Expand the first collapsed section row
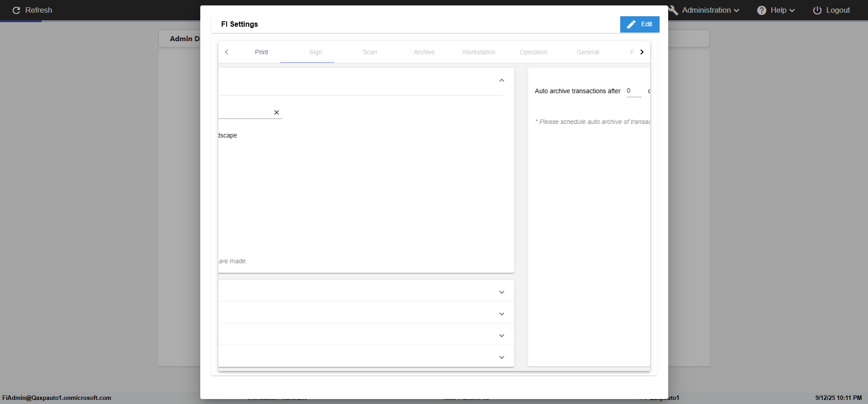 point(501,292)
